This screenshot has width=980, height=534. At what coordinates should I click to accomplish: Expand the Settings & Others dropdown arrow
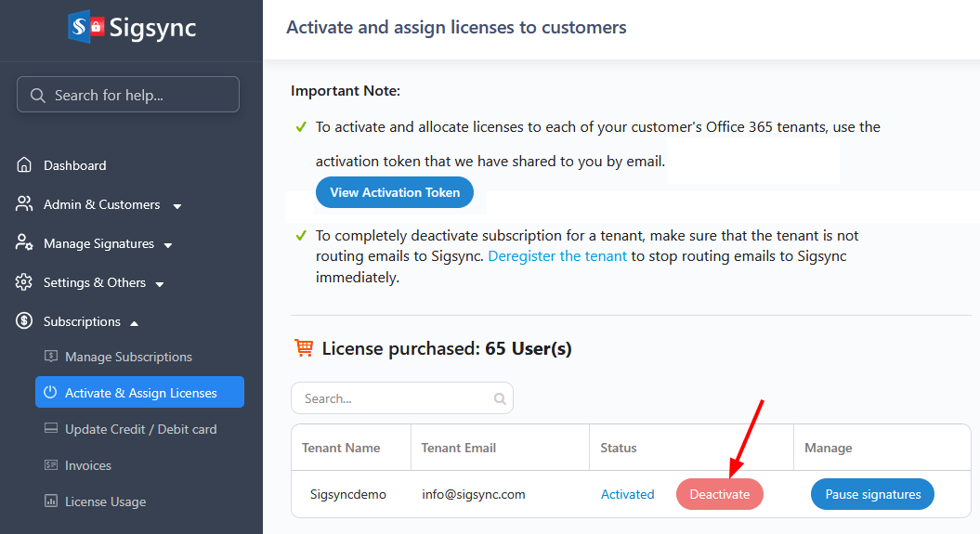point(160,283)
